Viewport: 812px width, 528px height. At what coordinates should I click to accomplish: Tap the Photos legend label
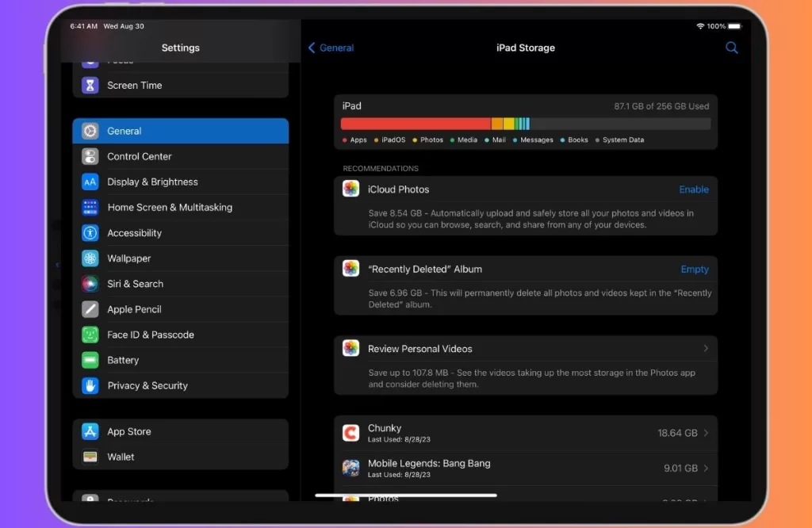(x=431, y=140)
